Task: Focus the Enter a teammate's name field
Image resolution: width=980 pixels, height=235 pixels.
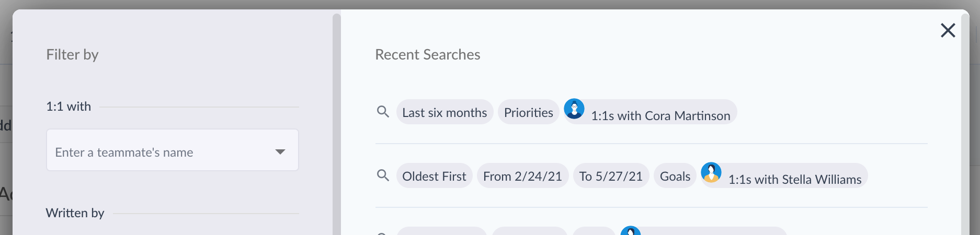Action: point(157,152)
